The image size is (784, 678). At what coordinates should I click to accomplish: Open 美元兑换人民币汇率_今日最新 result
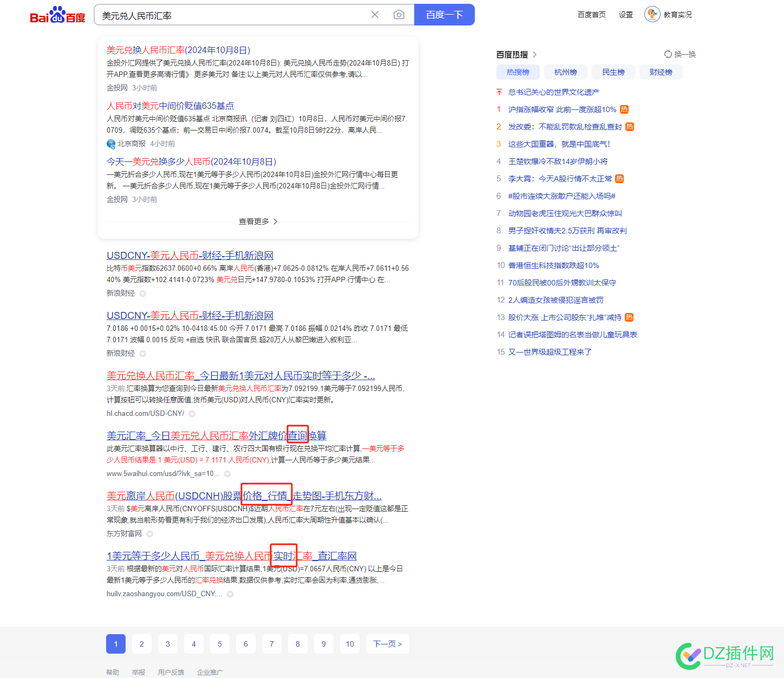click(x=241, y=375)
